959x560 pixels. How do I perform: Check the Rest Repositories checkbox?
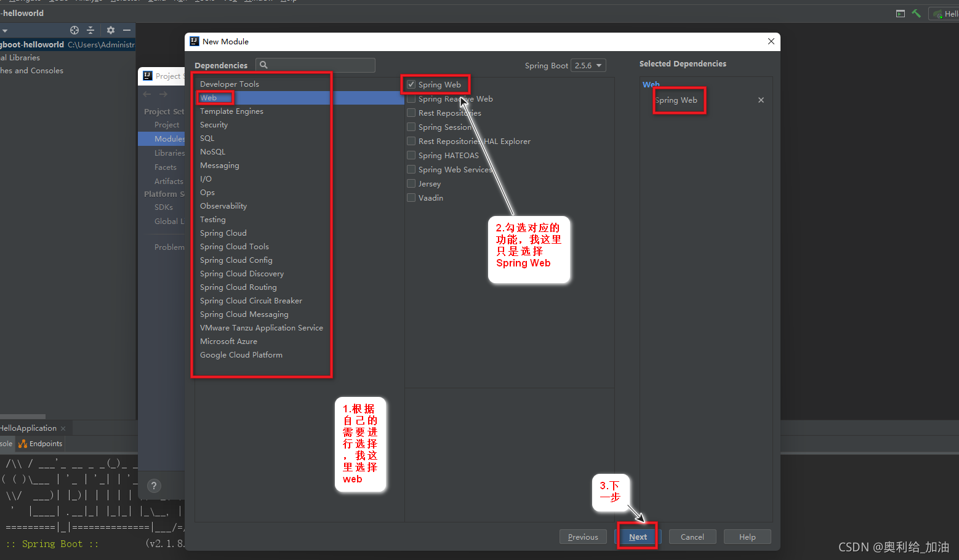click(411, 113)
